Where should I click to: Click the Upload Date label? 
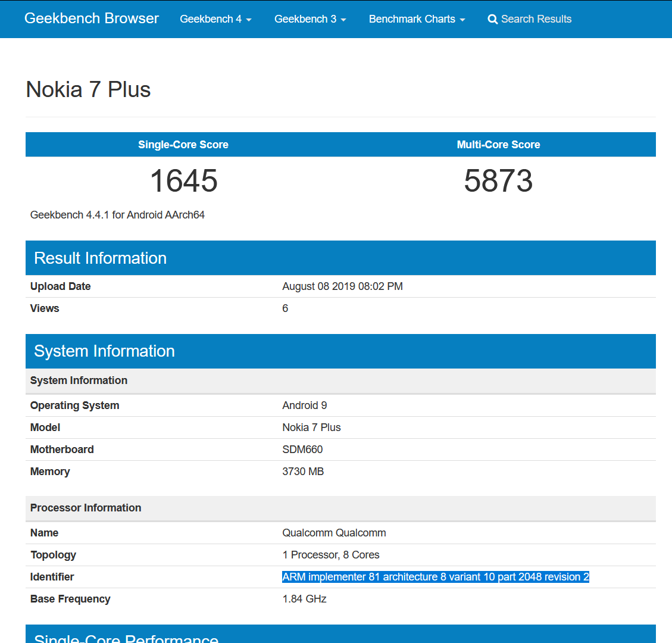pos(61,286)
